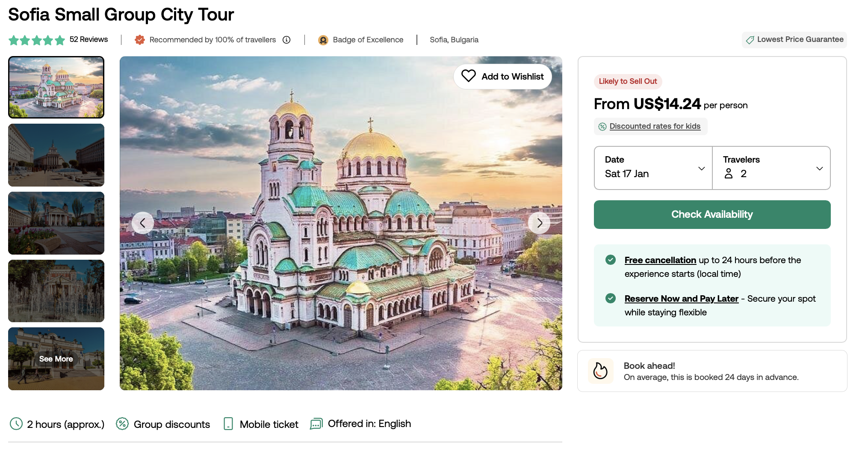Click the Check Availability button
868x451 pixels.
click(x=712, y=214)
